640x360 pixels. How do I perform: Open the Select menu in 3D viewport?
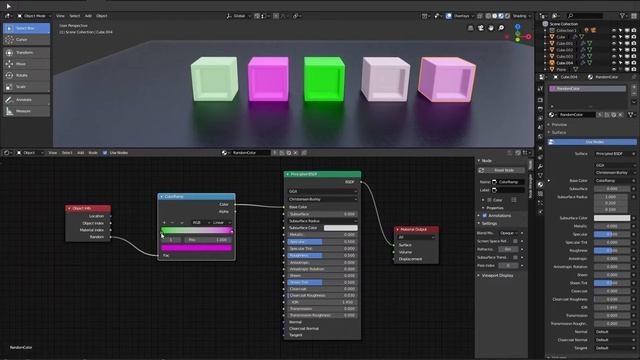click(75, 16)
